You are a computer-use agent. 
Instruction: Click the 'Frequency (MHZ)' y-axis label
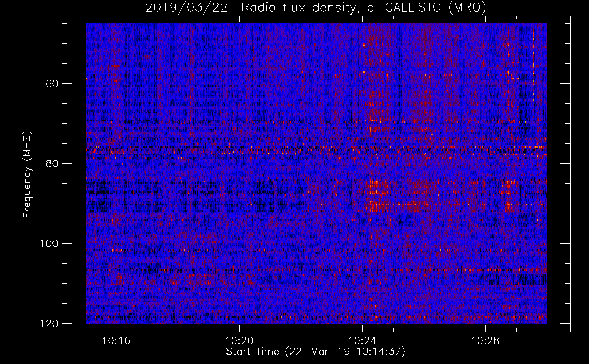(27, 174)
